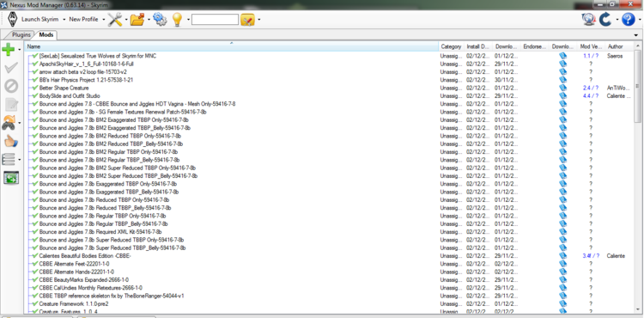Expand dropdown arrow next to New Profile
Image resolution: width=644 pixels, height=318 pixels.
click(x=104, y=19)
